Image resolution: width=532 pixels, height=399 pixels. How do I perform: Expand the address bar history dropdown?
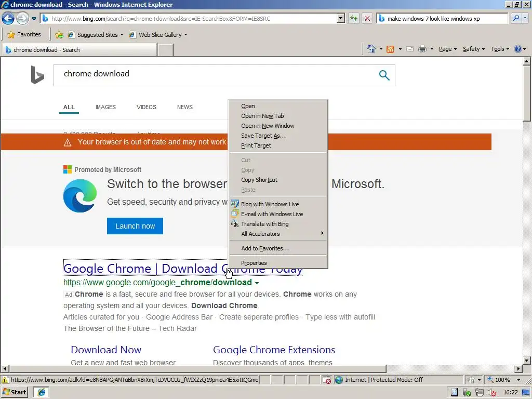point(341,19)
